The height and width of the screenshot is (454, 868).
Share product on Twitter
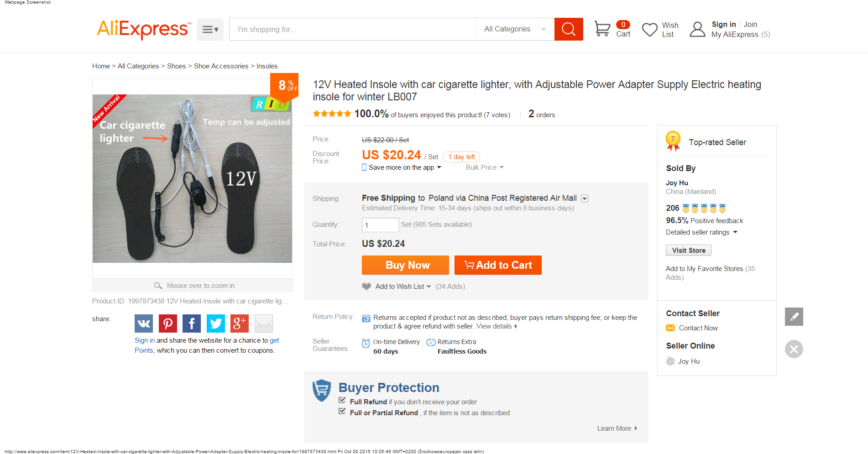tap(216, 324)
